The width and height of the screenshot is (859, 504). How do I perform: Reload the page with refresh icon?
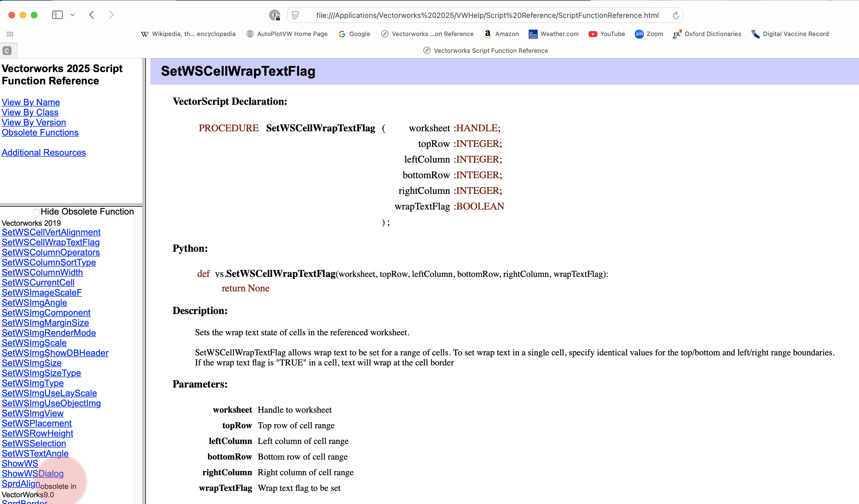click(676, 15)
